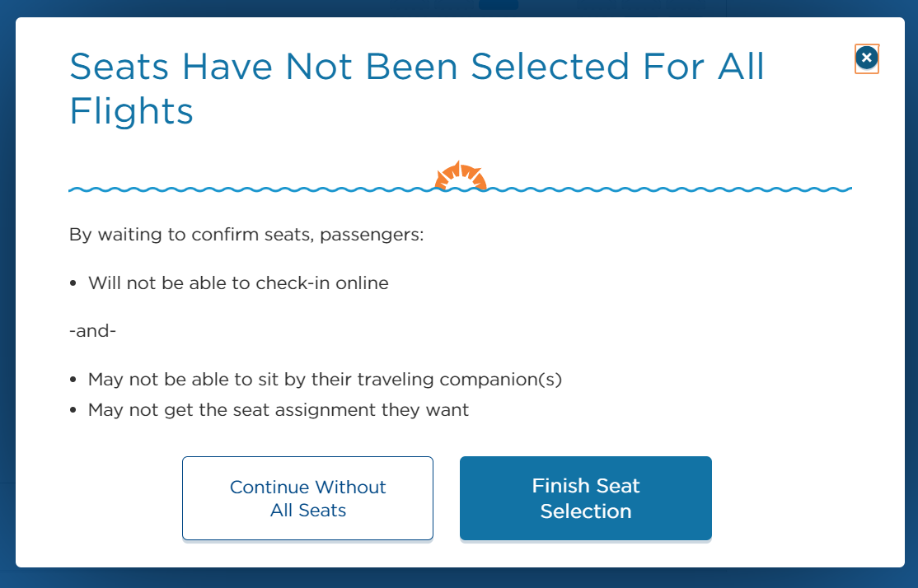Click the wavy blue divider left of the sun
918x588 pixels.
pyautogui.click(x=247, y=189)
